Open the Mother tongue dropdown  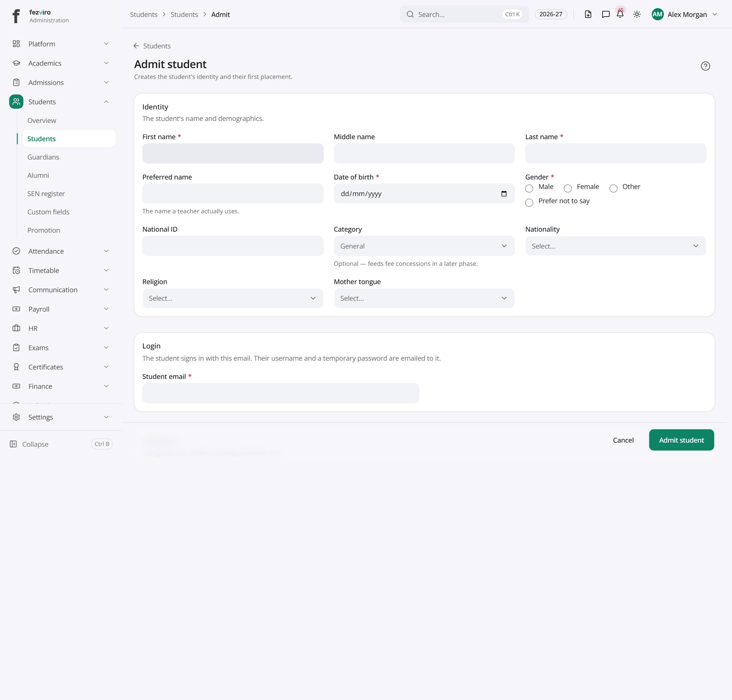point(424,298)
